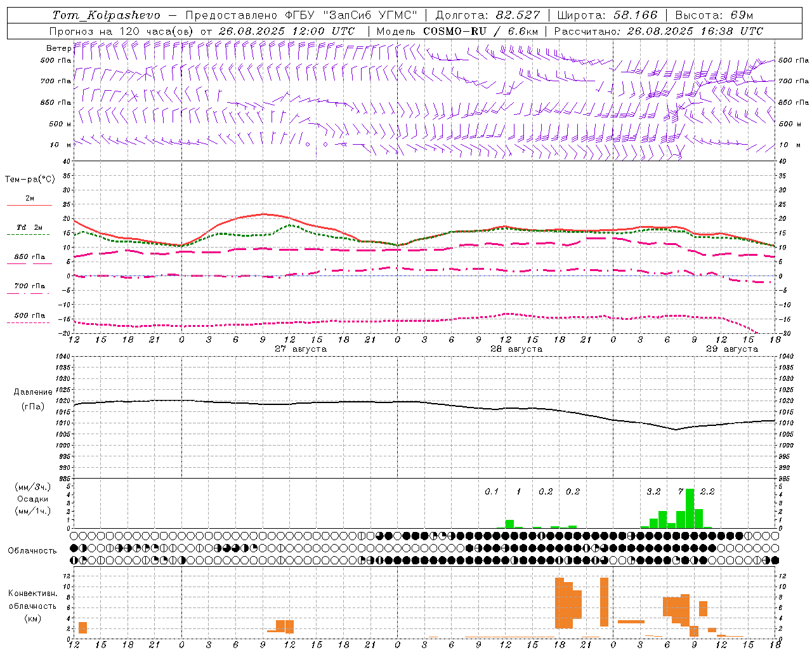Click the (гПа) unit under Давление
The width and height of the screenshot is (812, 650).
33,407
